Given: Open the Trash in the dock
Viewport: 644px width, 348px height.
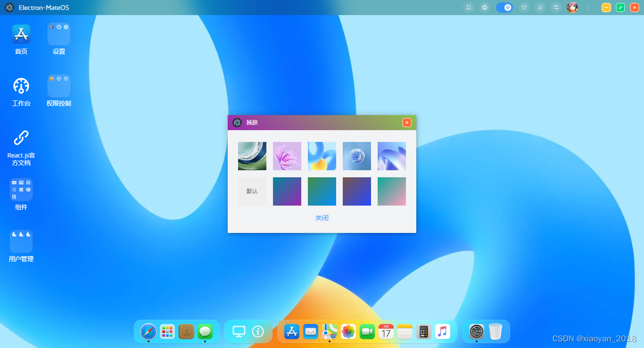Looking at the screenshot, I should coord(495,331).
